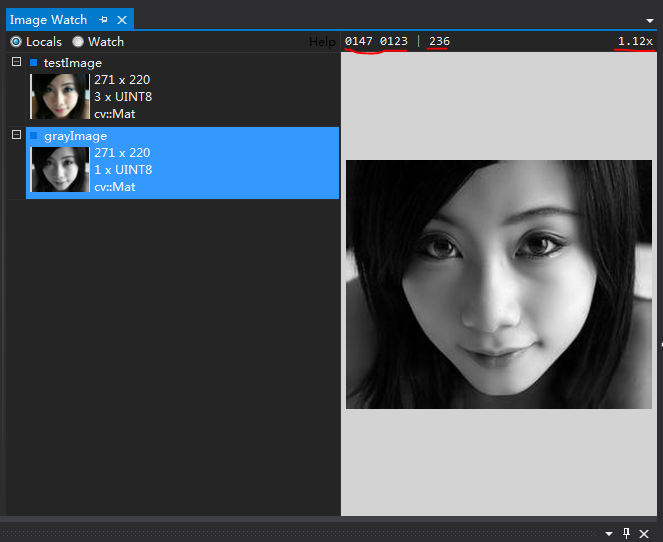Collapse the grayImage entry
The height and width of the screenshot is (542, 663).
(16, 134)
